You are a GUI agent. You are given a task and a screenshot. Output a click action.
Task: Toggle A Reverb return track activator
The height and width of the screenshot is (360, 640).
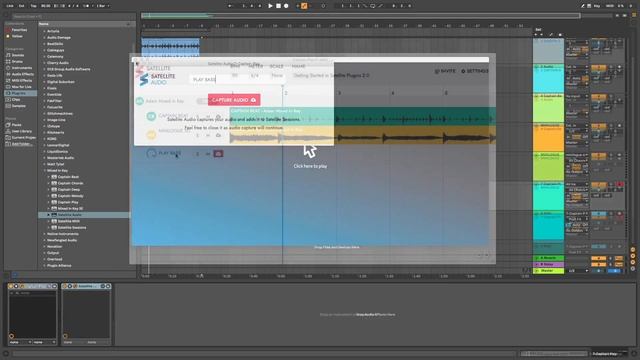(599, 258)
